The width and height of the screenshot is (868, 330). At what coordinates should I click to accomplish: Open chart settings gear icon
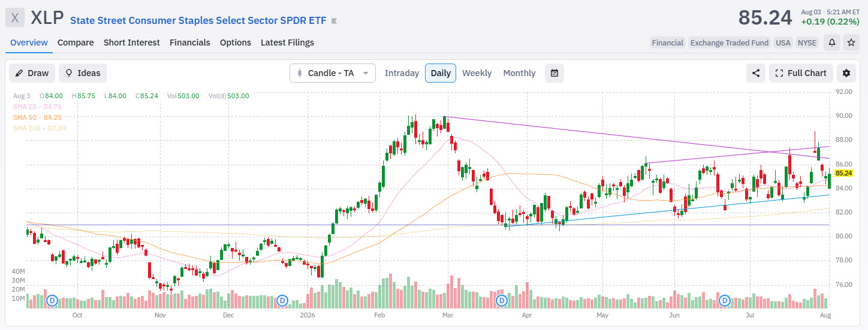coord(846,73)
